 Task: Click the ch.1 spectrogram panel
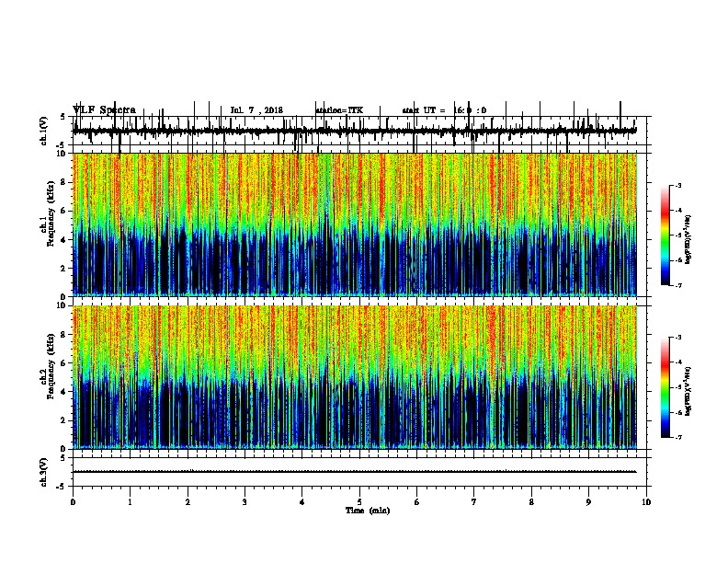354,224
